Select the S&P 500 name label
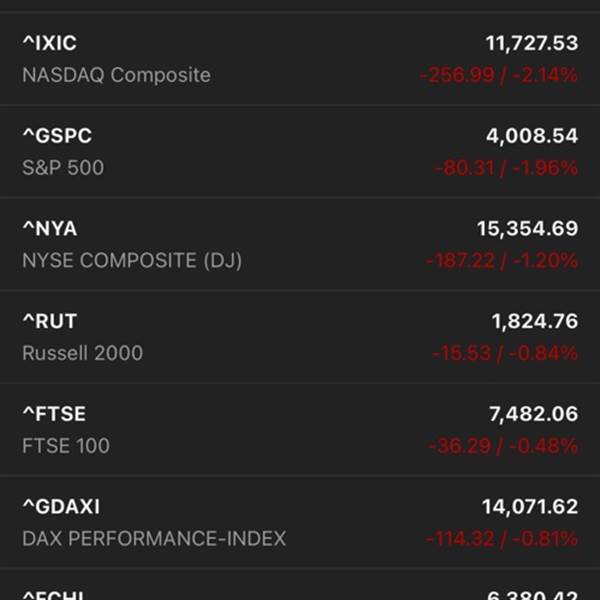The height and width of the screenshot is (600, 600). pyautogui.click(x=63, y=168)
